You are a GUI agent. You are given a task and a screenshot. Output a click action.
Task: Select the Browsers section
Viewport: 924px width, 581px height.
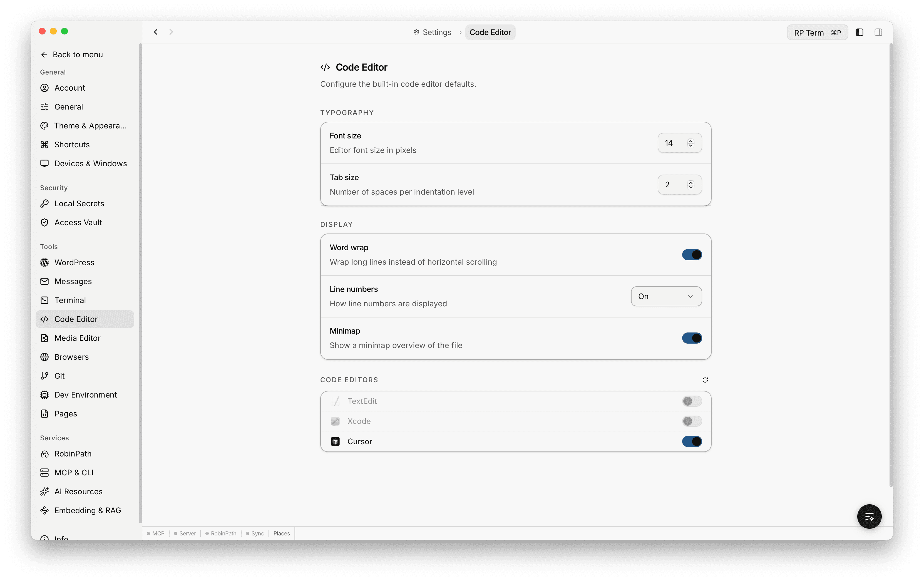point(72,357)
